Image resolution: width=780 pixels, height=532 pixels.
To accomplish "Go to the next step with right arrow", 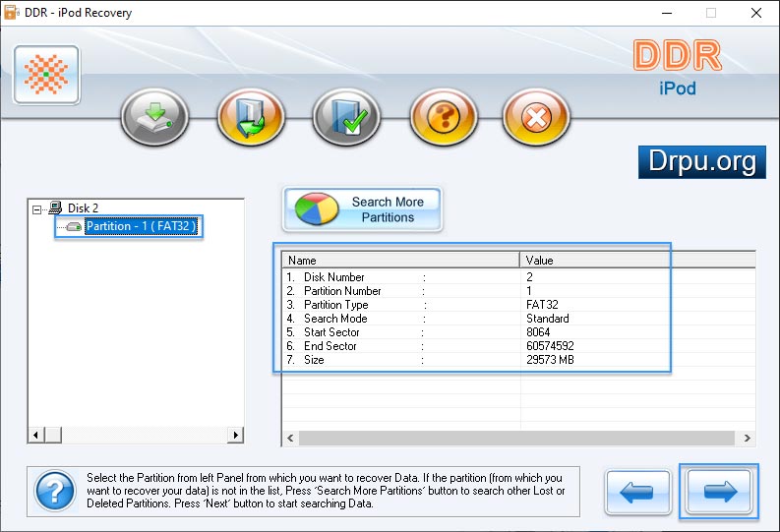I will coord(719,492).
